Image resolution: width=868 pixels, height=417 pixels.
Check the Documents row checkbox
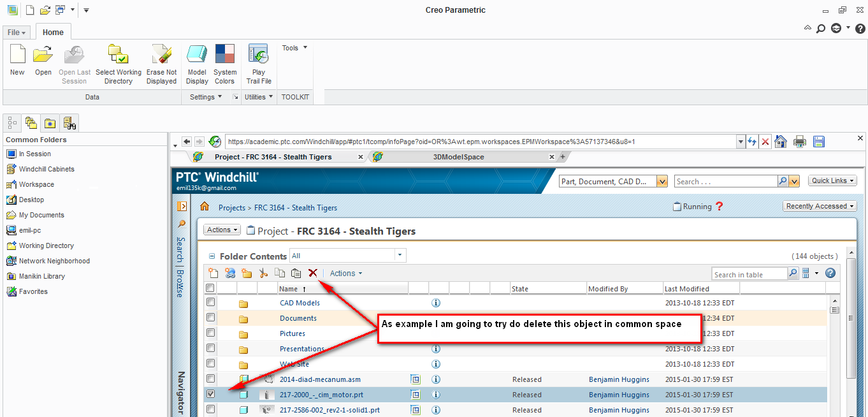(x=210, y=318)
